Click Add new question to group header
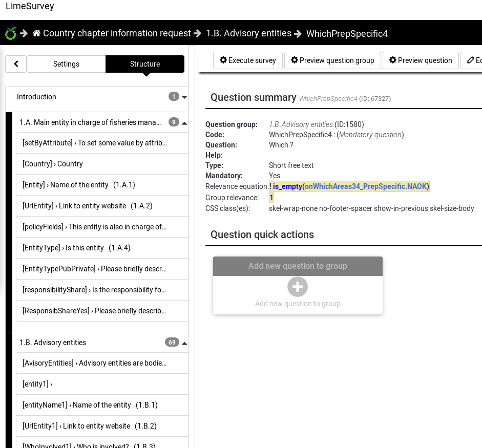The width and height of the screenshot is (482, 448). click(298, 266)
